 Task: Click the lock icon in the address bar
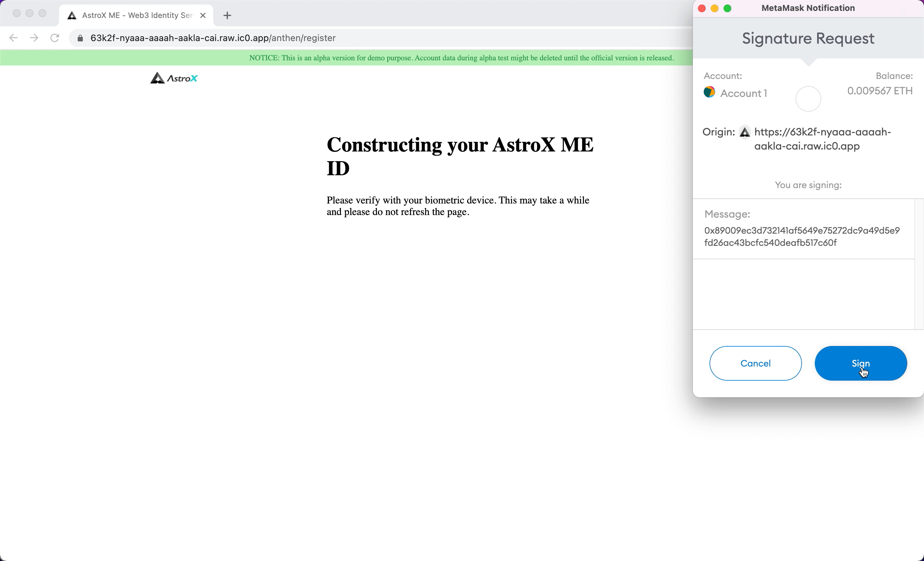(80, 38)
